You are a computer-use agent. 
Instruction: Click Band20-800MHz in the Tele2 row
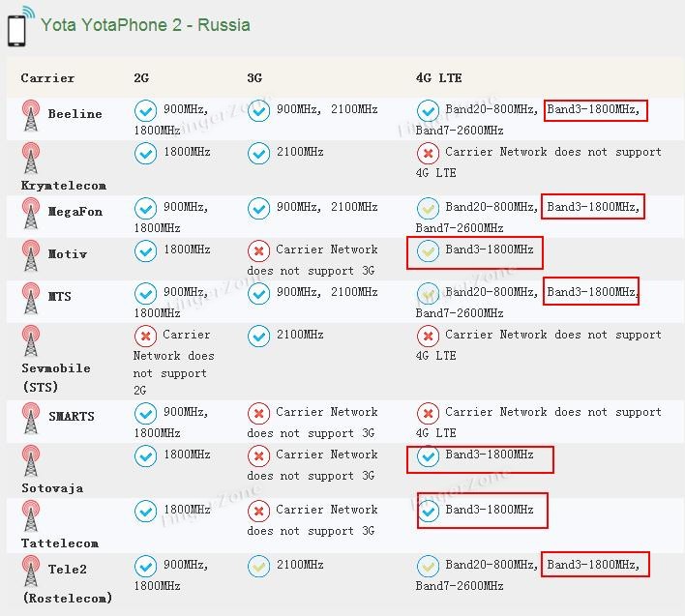click(x=491, y=565)
